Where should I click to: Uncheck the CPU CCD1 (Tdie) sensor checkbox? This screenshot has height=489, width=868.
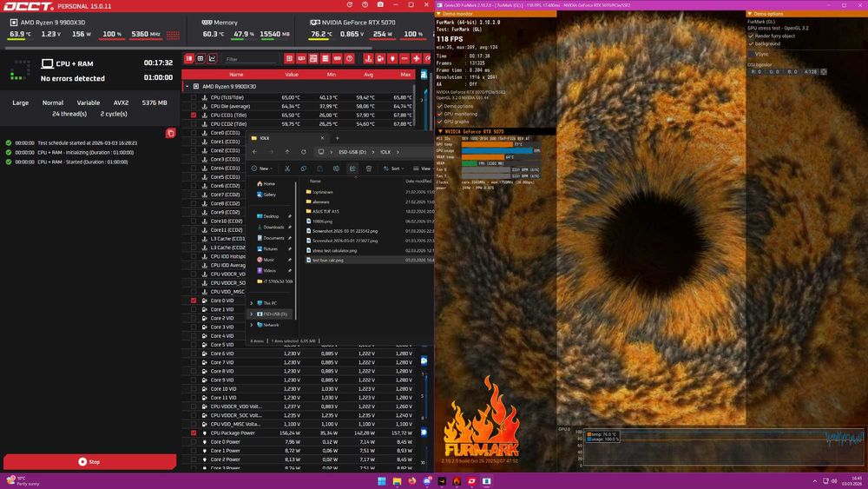[x=194, y=116]
